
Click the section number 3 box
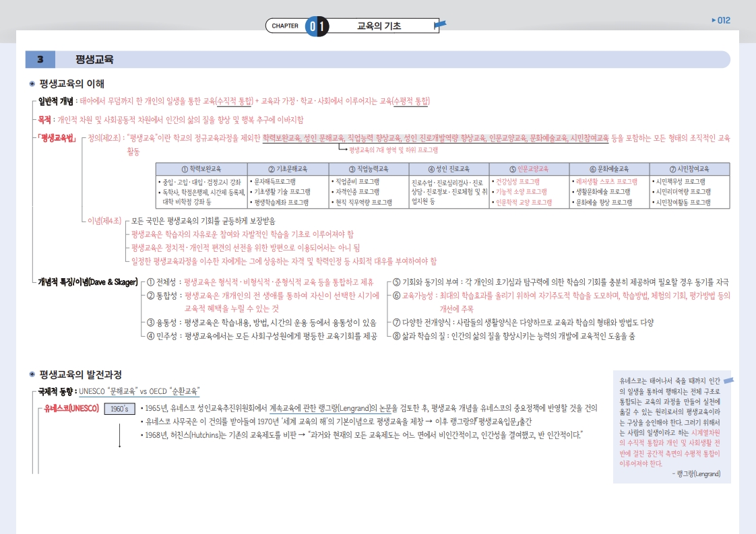click(40, 60)
